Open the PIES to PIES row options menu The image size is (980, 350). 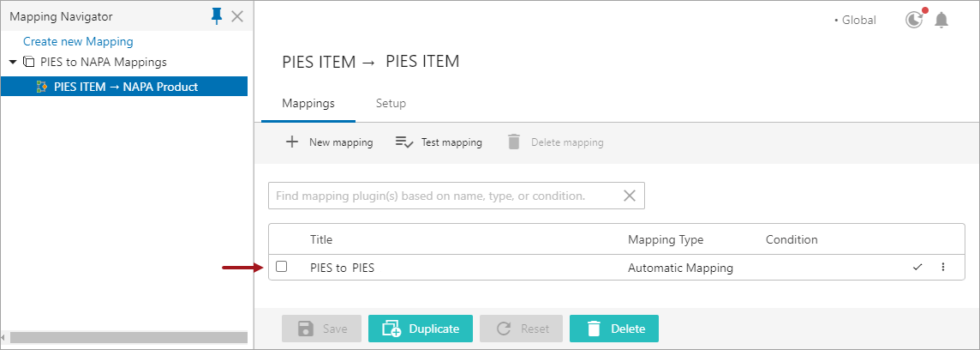click(943, 267)
